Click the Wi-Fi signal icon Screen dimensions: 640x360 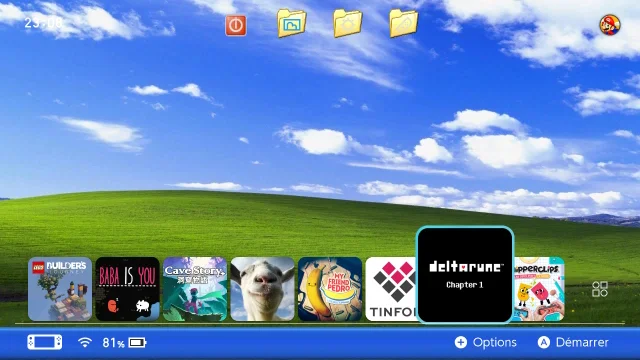click(84, 342)
